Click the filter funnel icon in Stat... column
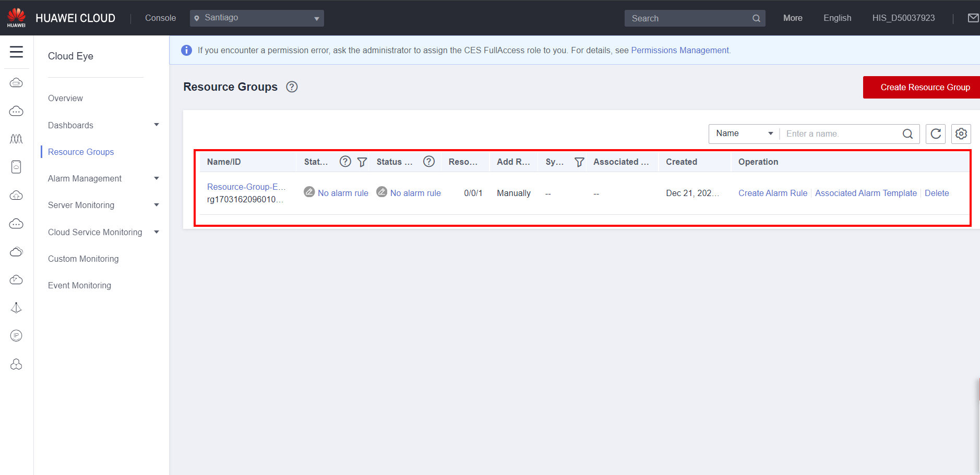 click(362, 162)
